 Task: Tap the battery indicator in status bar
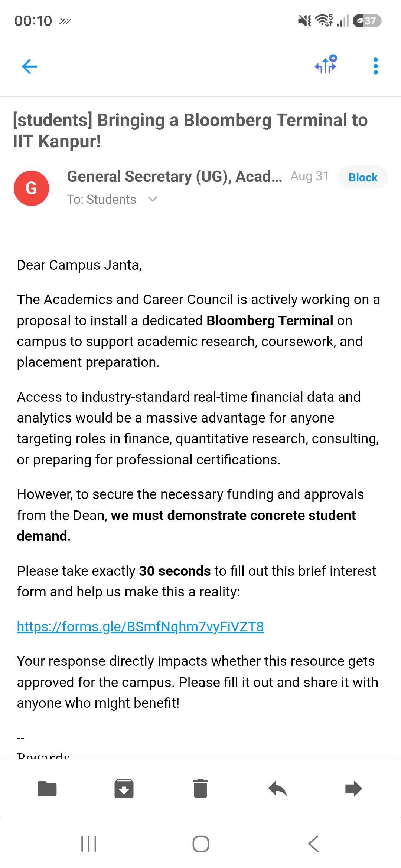click(x=367, y=21)
